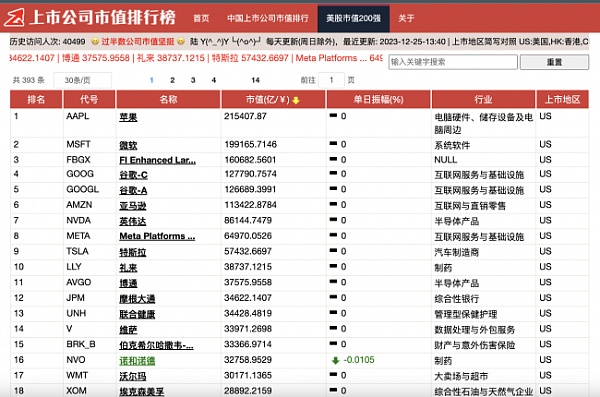Click the flat change indicator in AAPL row
The image size is (600, 397).
click(333, 115)
